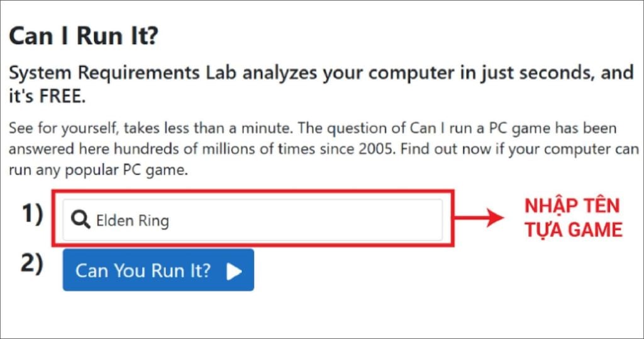Click the magnifying glass search icon

click(x=81, y=220)
